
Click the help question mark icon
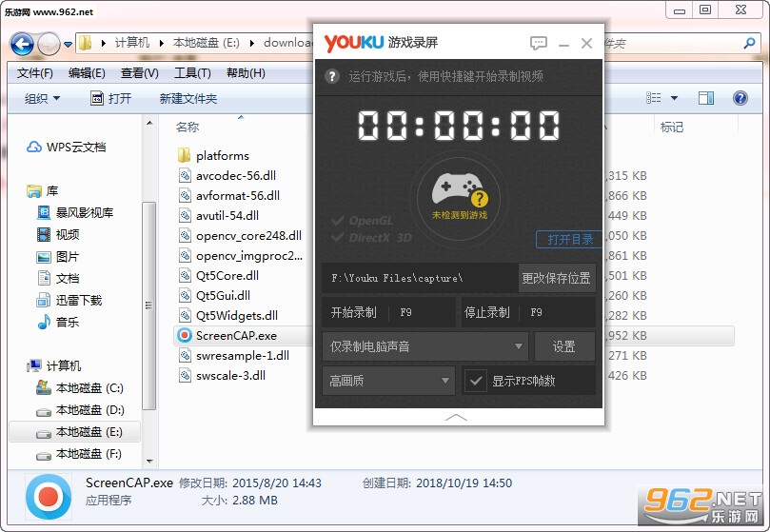[332, 76]
